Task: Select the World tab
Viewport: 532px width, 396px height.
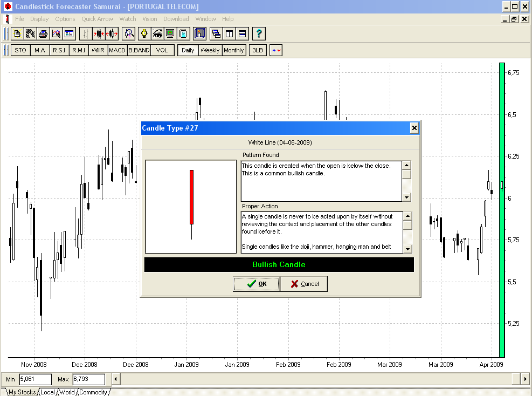Action: point(67,392)
